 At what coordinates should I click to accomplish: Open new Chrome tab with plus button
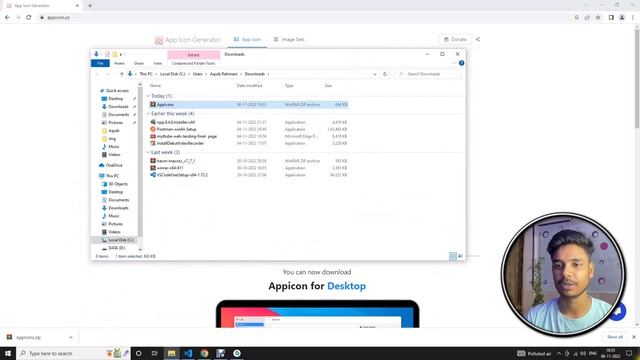click(x=90, y=6)
